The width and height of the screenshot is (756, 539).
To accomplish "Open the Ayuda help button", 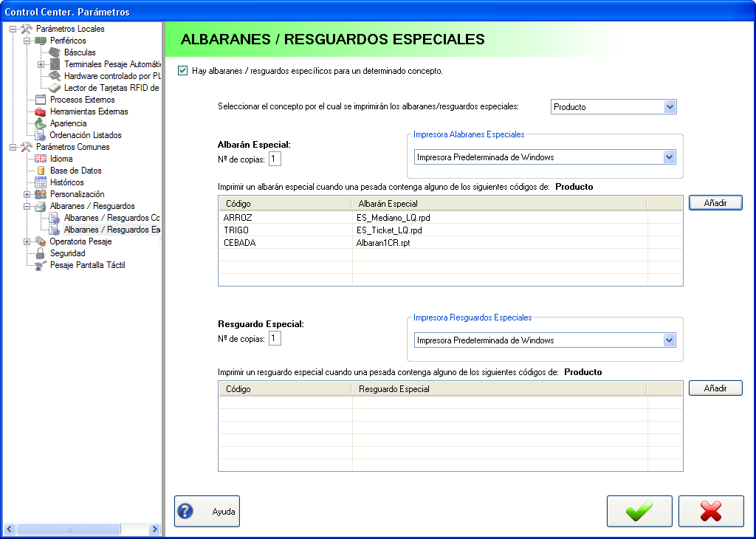I will pos(207,511).
